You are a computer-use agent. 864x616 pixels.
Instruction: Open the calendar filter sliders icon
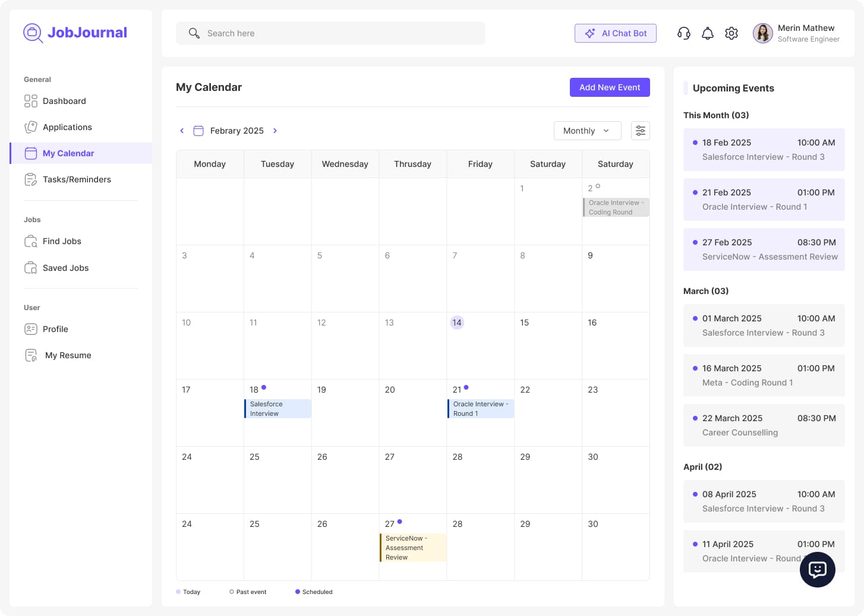[641, 131]
